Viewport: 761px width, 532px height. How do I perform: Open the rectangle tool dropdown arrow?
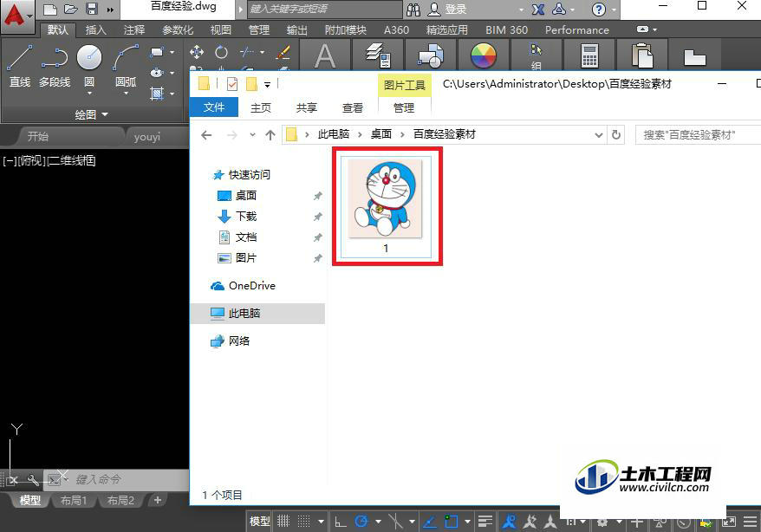click(172, 52)
